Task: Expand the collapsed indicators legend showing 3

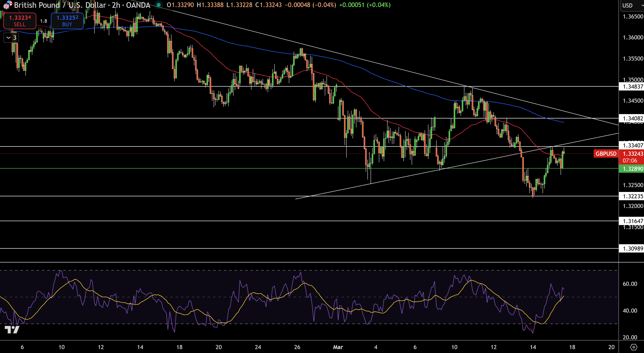Action: (x=11, y=38)
